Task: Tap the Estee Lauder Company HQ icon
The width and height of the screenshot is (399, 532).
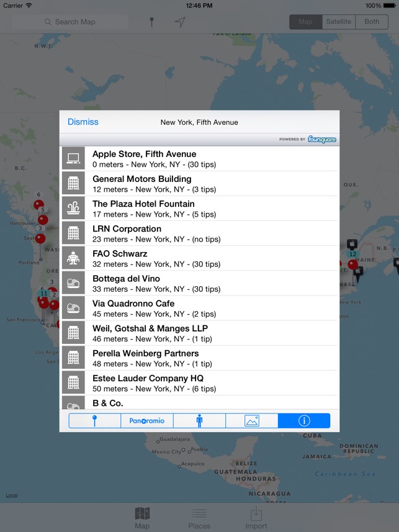Action: pos(73,382)
